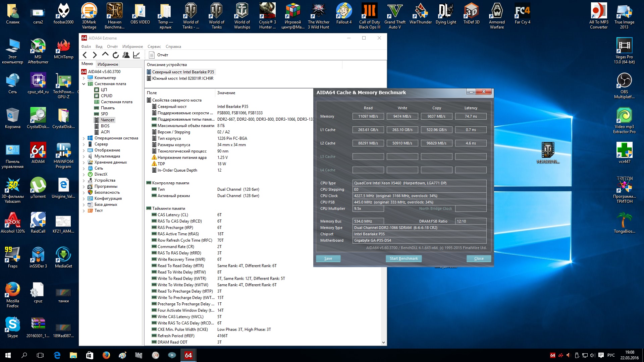644x362 pixels.
Task: Click the scroll down arrow of properties list
Action: point(383,342)
